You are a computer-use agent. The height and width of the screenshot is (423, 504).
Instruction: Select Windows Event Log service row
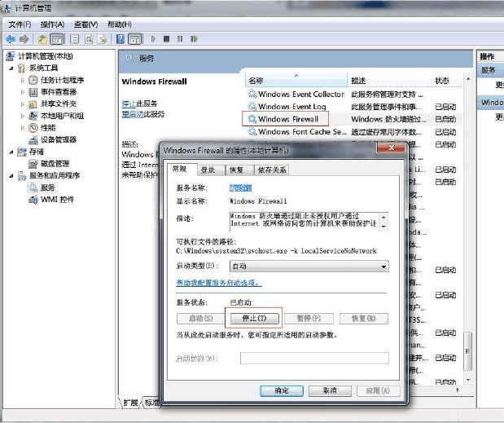click(x=291, y=107)
